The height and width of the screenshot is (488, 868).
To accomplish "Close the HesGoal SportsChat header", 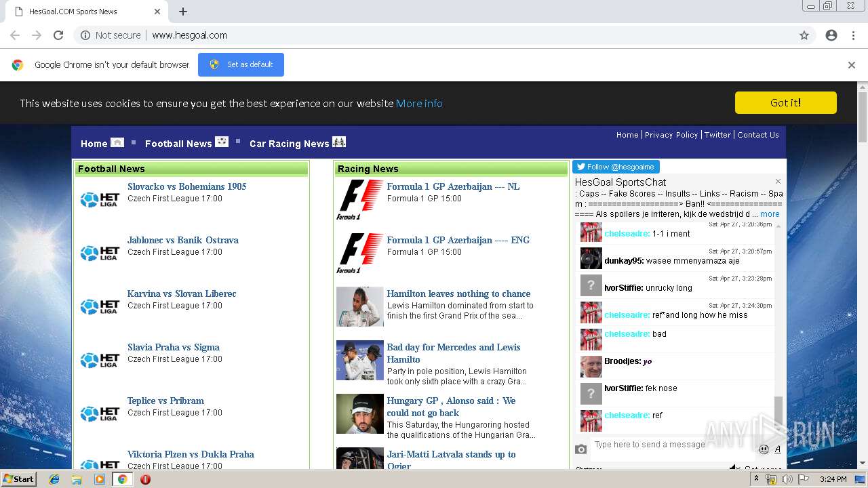I will click(x=778, y=182).
